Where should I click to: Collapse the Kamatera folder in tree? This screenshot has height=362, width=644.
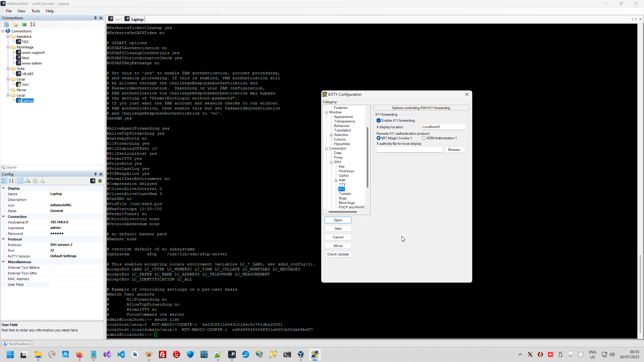click(x=8, y=36)
